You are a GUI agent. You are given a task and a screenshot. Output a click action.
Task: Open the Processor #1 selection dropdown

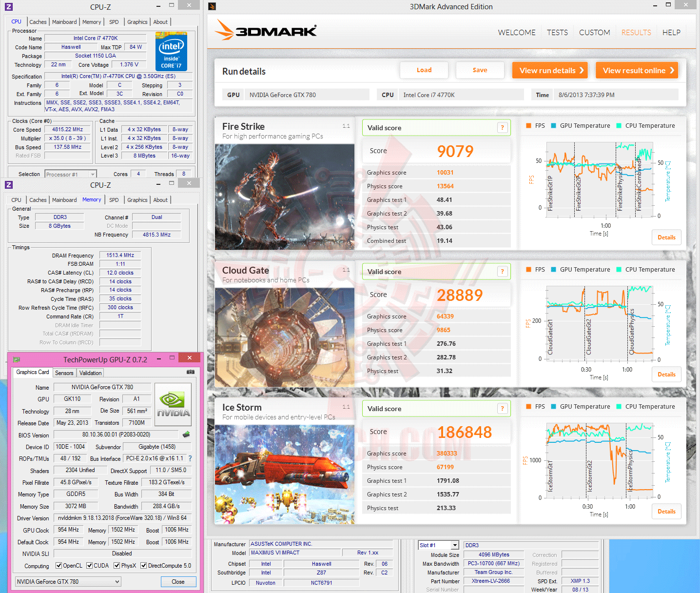(x=71, y=174)
